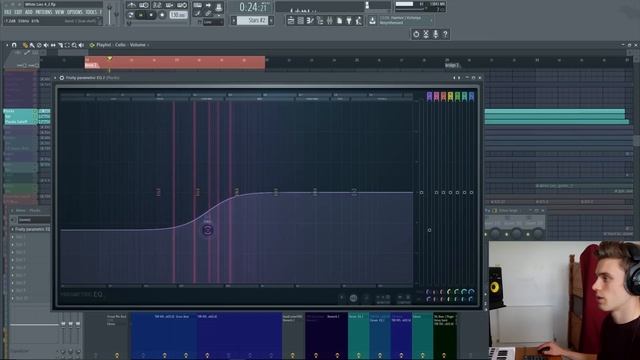Select the playlist Slip tool
Viewport: 640px width, 360px height.
tap(53, 45)
